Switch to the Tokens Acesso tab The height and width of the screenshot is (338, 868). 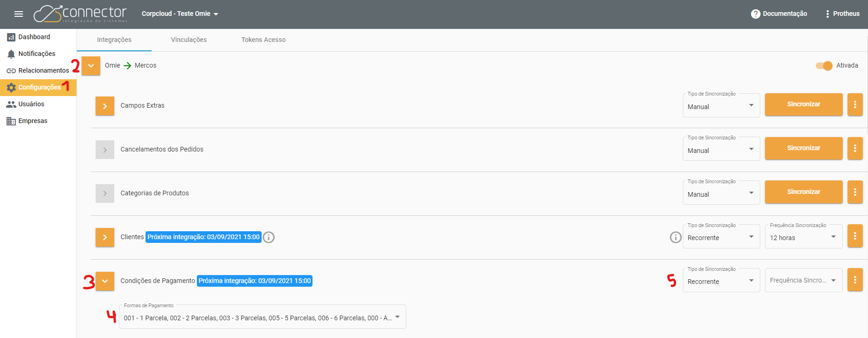pos(264,40)
